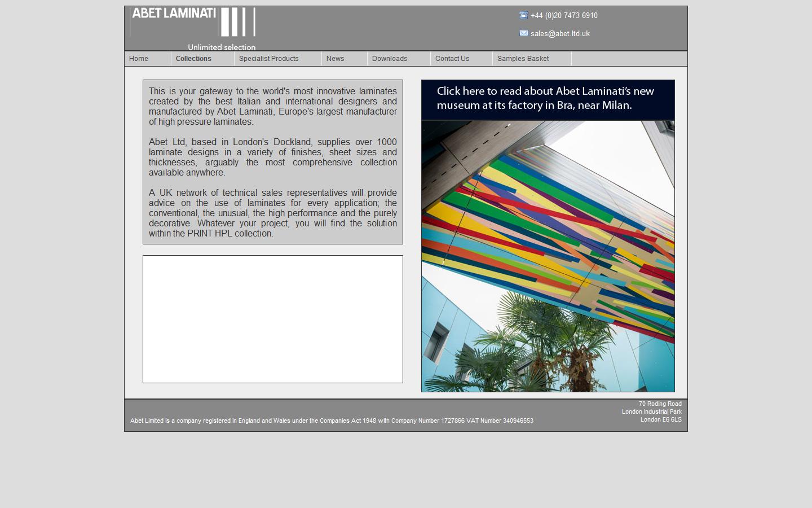
Task: Switch to the Collections tab
Action: [x=193, y=59]
